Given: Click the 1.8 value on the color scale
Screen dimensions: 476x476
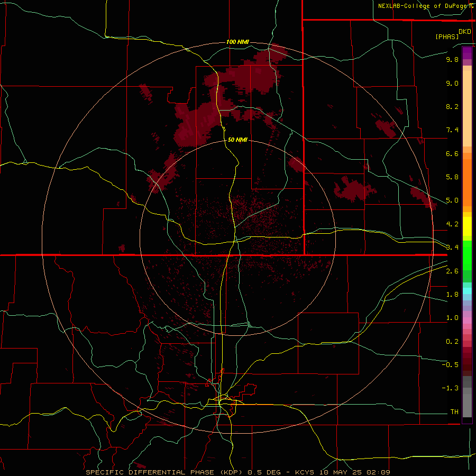Looking at the screenshot, I should (452, 295).
